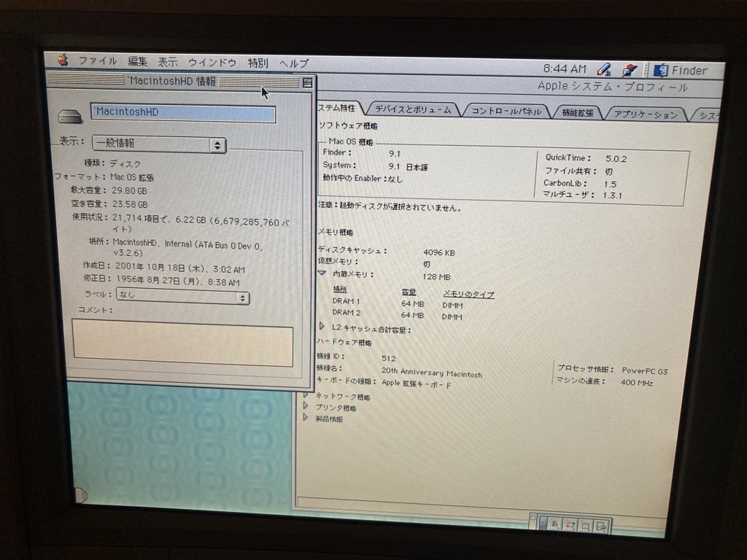This screenshot has height=560, width=747.
Task: Open the 編集 menu
Action: pos(138,61)
